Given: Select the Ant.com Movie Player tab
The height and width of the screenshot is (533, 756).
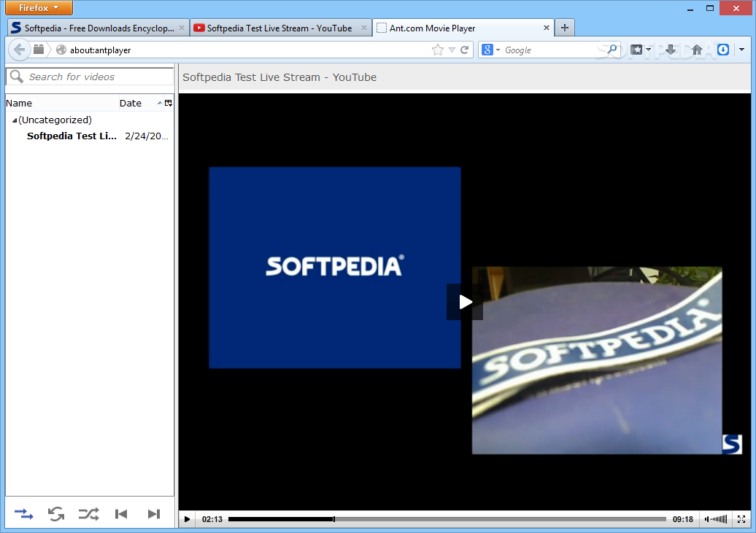Looking at the screenshot, I should pyautogui.click(x=463, y=28).
